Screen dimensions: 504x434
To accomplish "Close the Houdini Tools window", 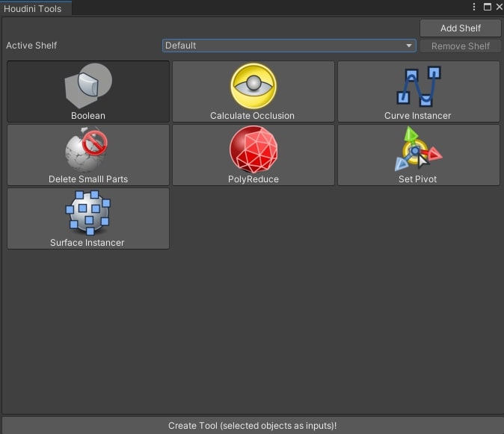I will click(x=498, y=7).
